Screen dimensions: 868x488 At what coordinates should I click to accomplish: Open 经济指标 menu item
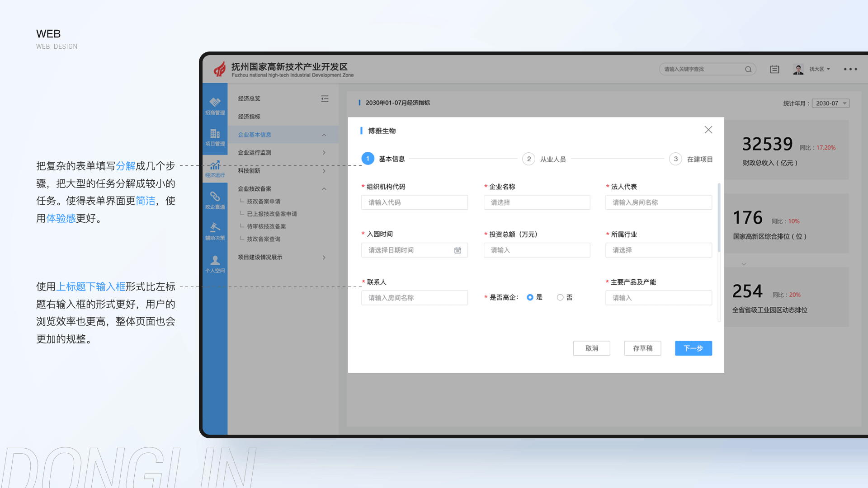click(249, 117)
